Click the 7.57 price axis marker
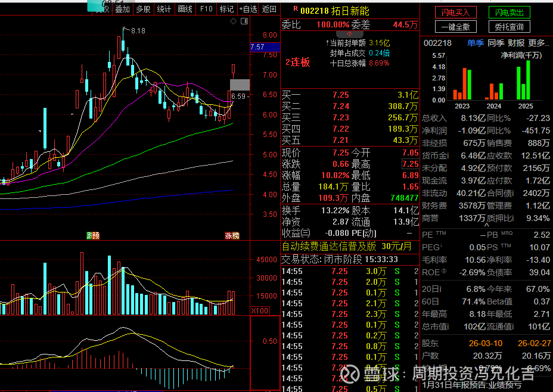 click(265, 47)
